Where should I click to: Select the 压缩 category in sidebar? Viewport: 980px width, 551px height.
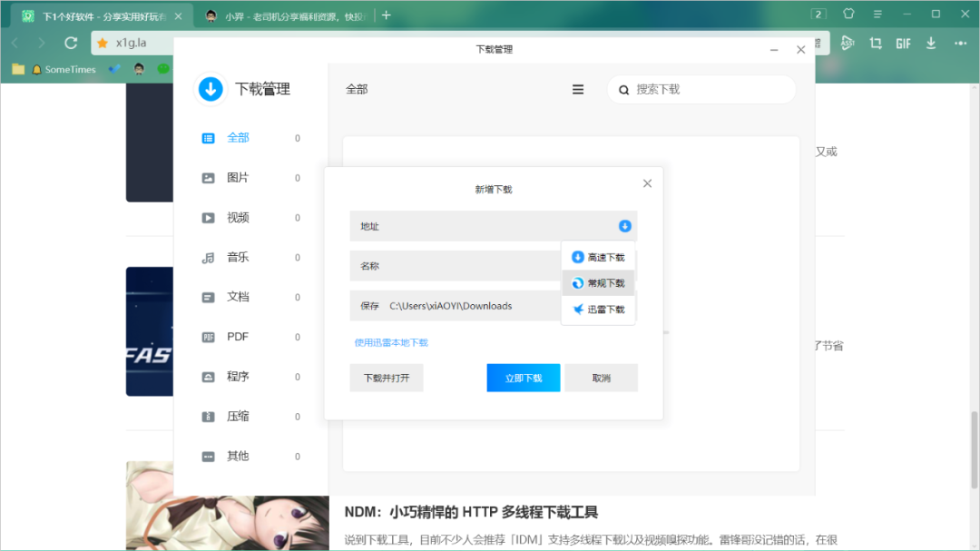pos(238,417)
